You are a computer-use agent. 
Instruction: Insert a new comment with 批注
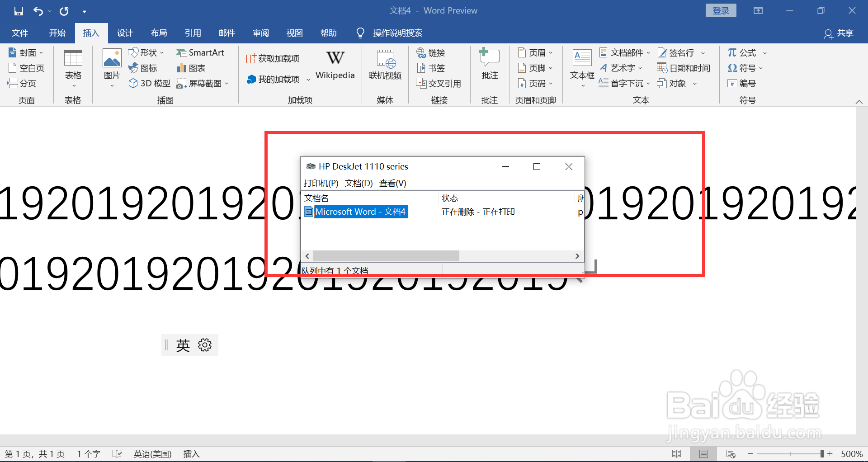(x=489, y=66)
